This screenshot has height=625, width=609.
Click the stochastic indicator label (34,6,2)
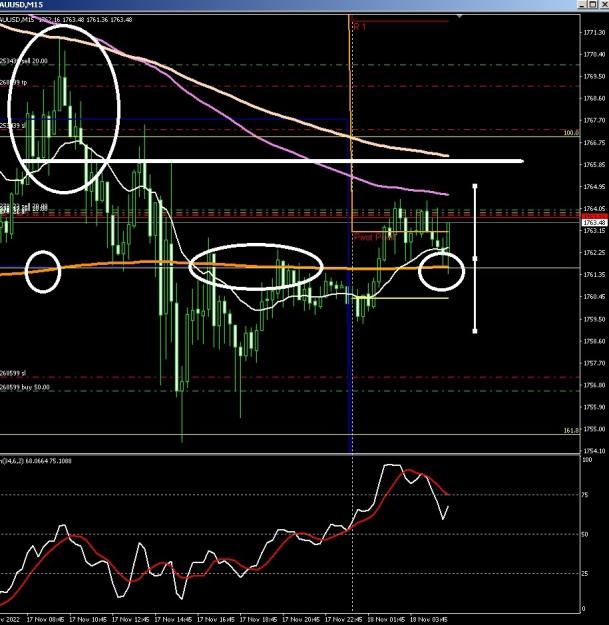[36, 461]
